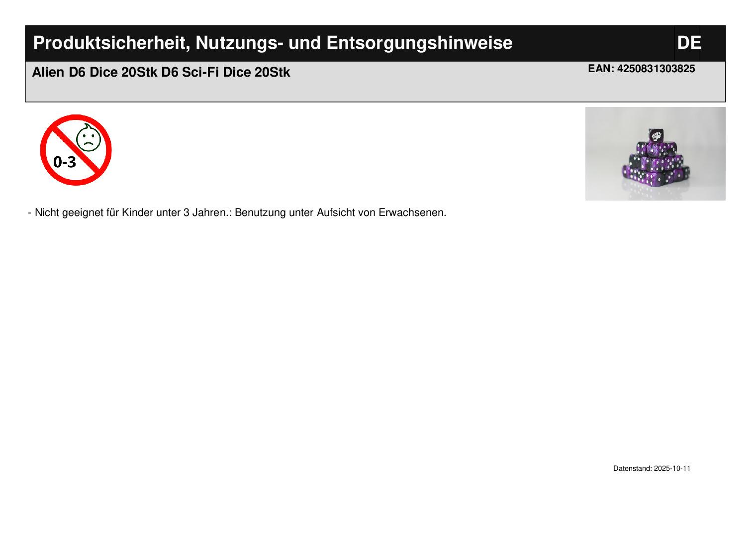Click the sad baby face in warning symbol
The image size is (756, 535).
(89, 139)
